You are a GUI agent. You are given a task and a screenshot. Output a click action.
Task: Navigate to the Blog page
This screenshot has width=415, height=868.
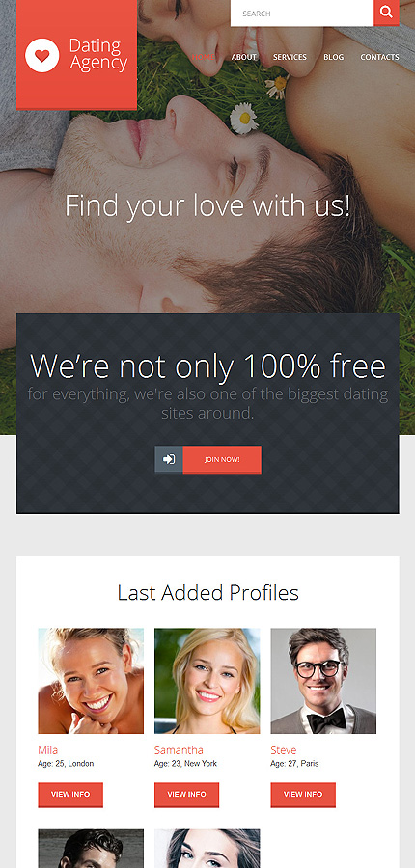click(x=334, y=57)
